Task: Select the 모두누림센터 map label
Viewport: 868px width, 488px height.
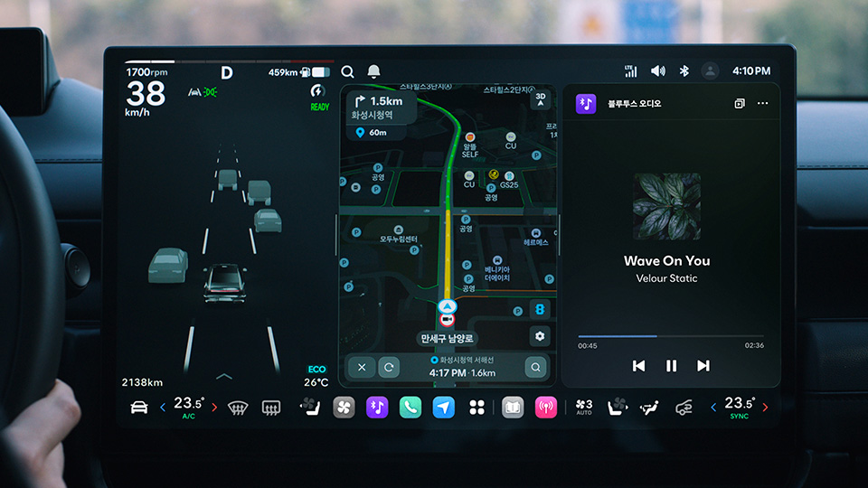Action: pyautogui.click(x=398, y=235)
